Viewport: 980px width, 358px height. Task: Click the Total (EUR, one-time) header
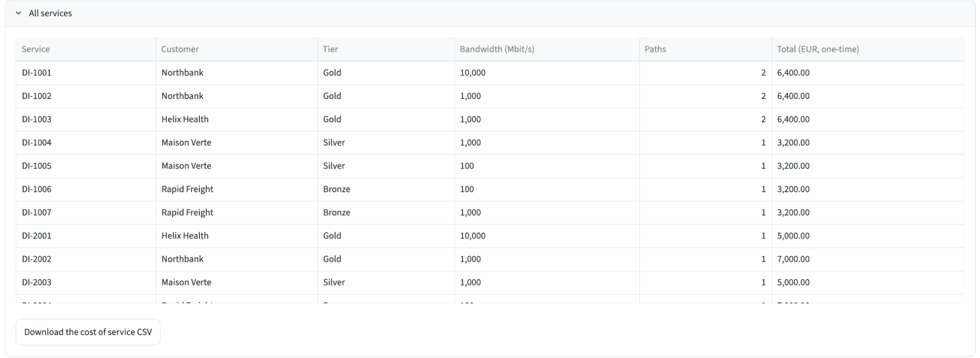[867, 49]
